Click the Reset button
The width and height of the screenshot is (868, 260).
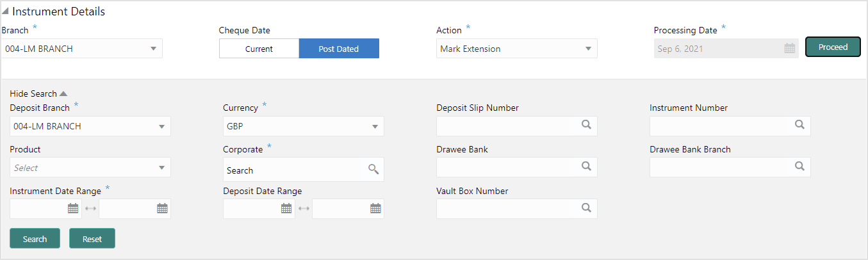tap(92, 238)
